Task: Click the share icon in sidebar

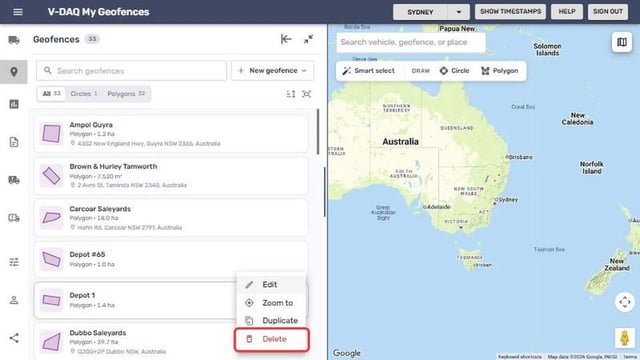Action: click(x=14, y=338)
